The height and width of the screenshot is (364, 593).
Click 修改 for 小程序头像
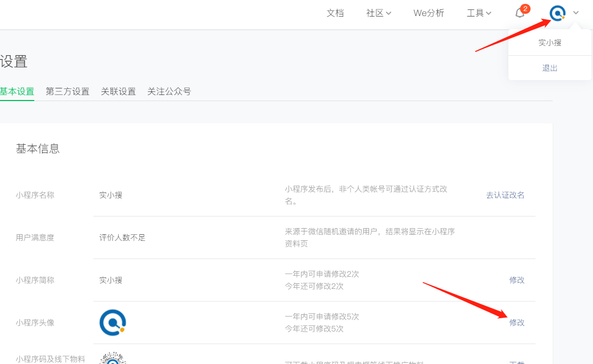pos(517,323)
